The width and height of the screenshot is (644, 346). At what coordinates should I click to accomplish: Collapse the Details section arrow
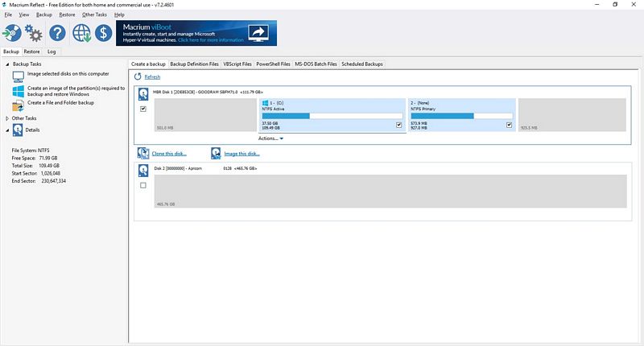[x=7, y=130]
